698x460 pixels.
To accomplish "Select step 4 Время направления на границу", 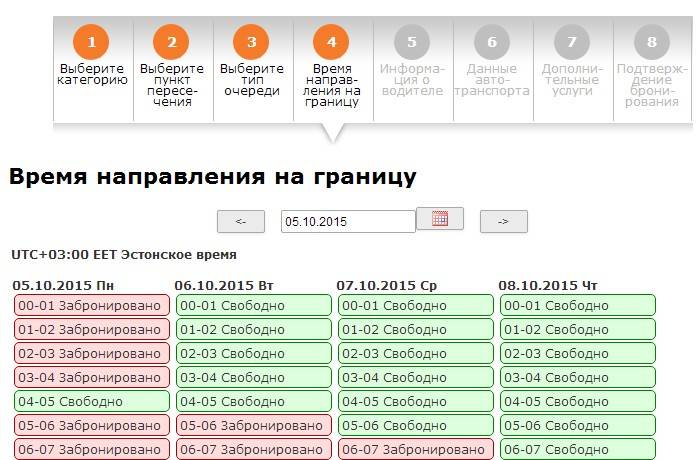I will click(x=333, y=70).
